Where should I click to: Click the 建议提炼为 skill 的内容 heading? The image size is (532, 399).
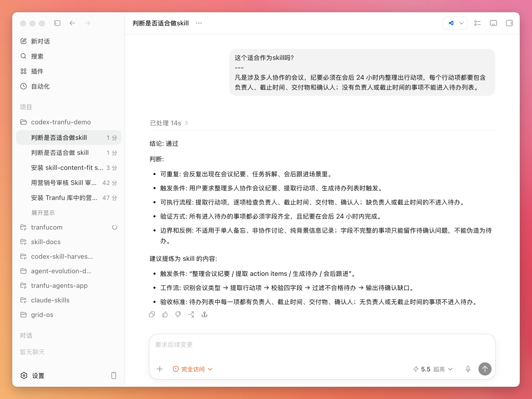pos(183,259)
